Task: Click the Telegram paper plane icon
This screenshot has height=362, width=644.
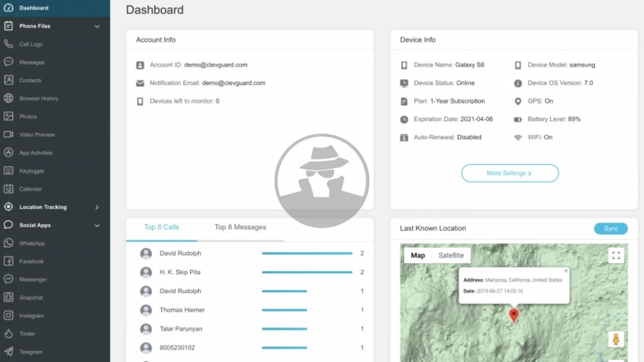Action: tap(8, 352)
